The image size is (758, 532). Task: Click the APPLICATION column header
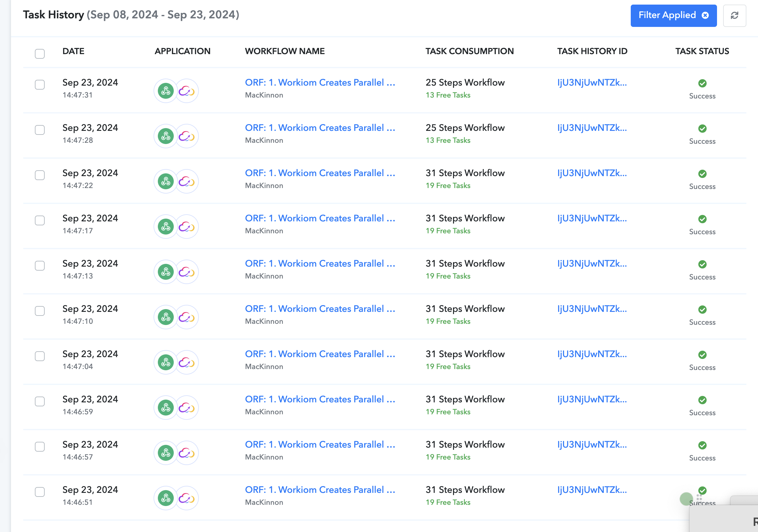pyautogui.click(x=182, y=51)
